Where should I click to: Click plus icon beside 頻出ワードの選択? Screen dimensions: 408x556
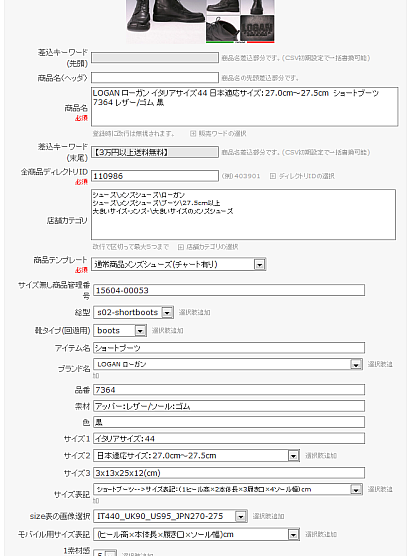pos(193,134)
